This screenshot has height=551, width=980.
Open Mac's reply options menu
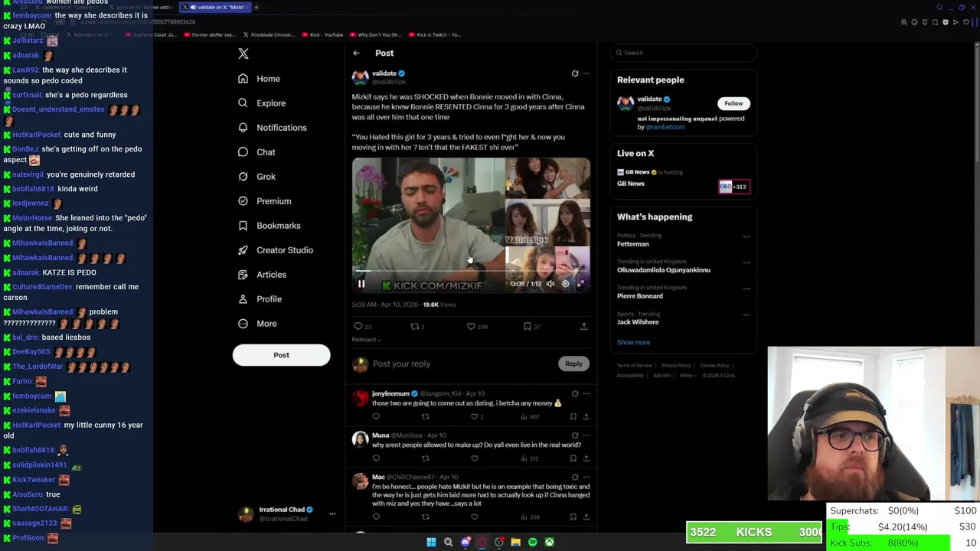(586, 478)
